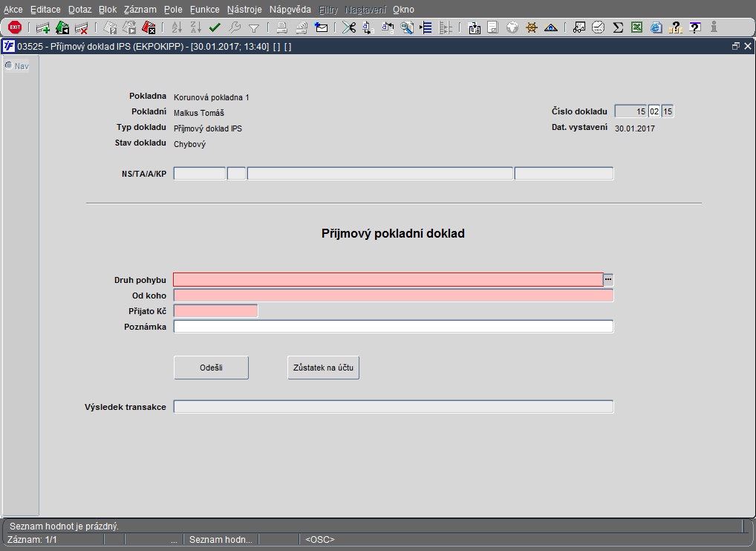Click the Internet Explorer icon
This screenshot has width=756, height=551.
pos(656,28)
